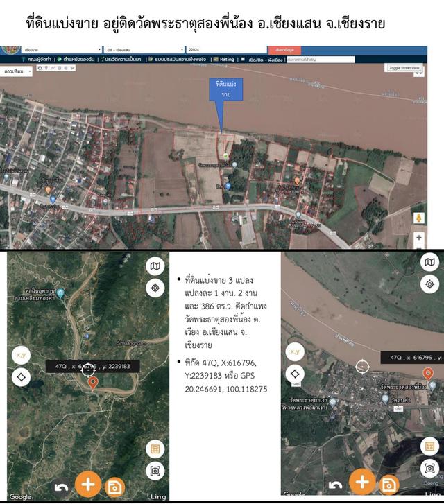
Task: Tap the screenshot capture icon on the right phone map
Action: 429,469
